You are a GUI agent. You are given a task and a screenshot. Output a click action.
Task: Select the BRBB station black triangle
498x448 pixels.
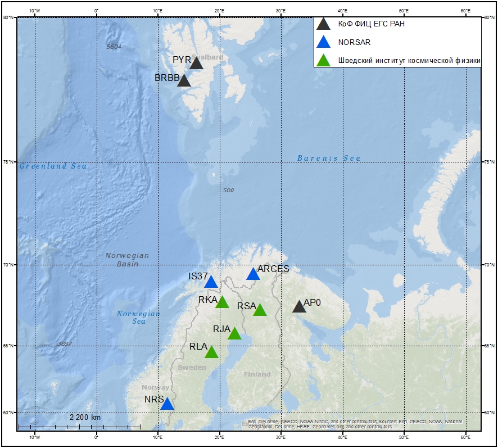tap(184, 81)
